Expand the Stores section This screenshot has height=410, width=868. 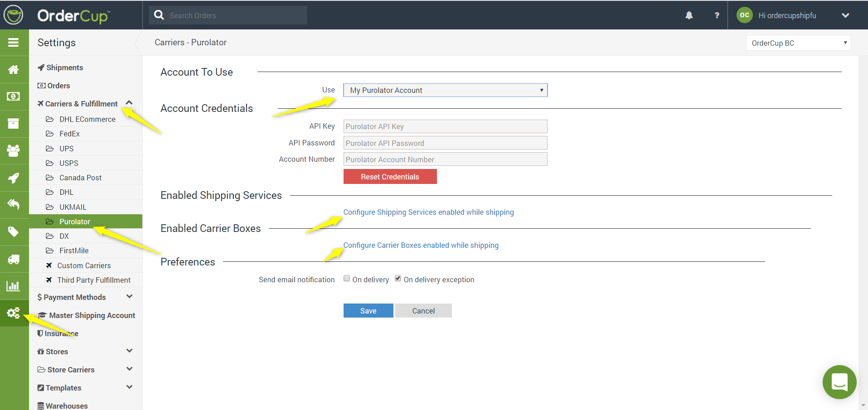coord(129,351)
